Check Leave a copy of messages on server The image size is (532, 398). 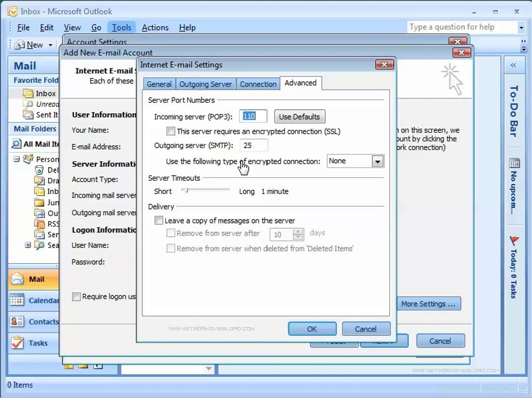159,220
